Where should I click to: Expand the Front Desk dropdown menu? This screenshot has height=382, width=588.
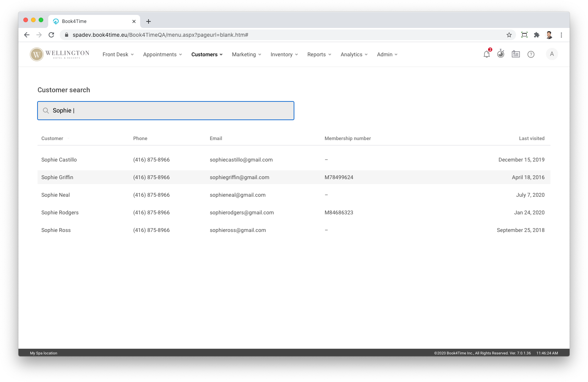(x=118, y=55)
